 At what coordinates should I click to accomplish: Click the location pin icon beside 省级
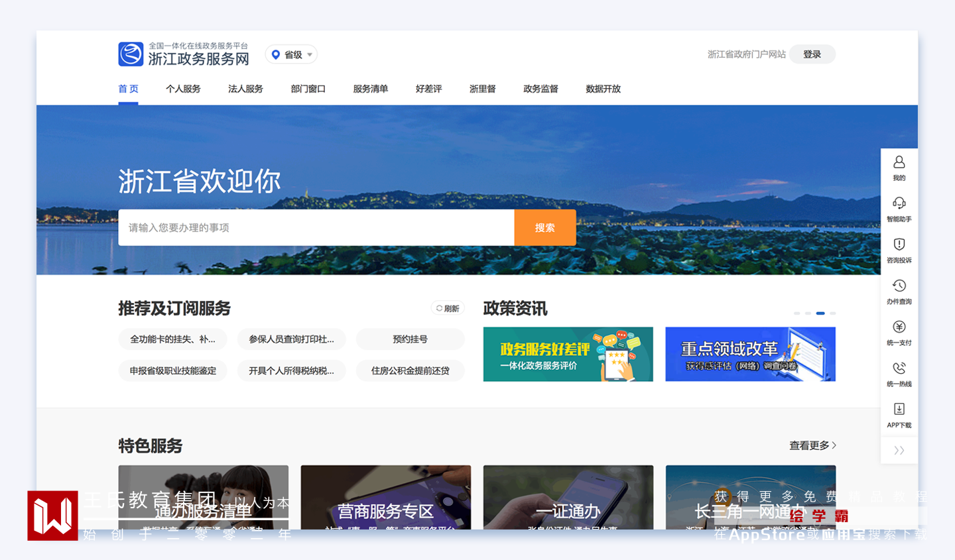[276, 54]
